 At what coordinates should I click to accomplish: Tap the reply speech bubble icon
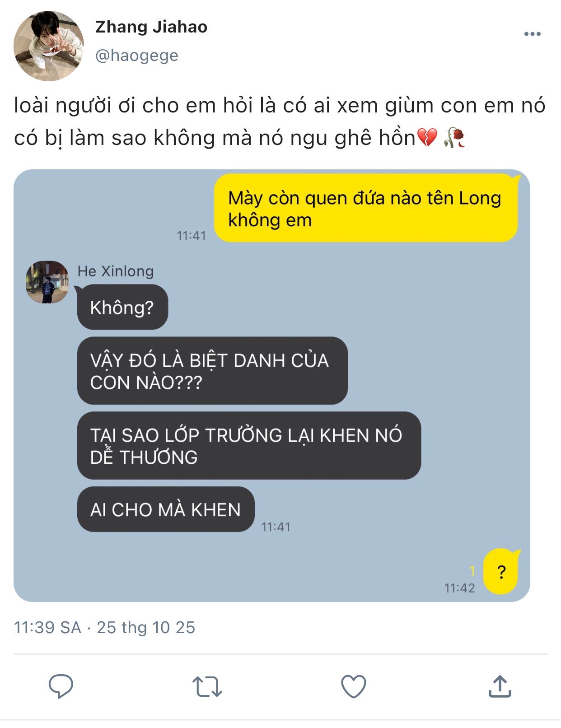click(61, 686)
